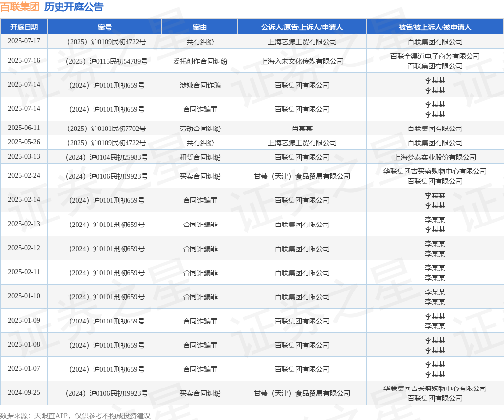Click plaintiff 上海入未文化传媒有限公司

pos(302,61)
